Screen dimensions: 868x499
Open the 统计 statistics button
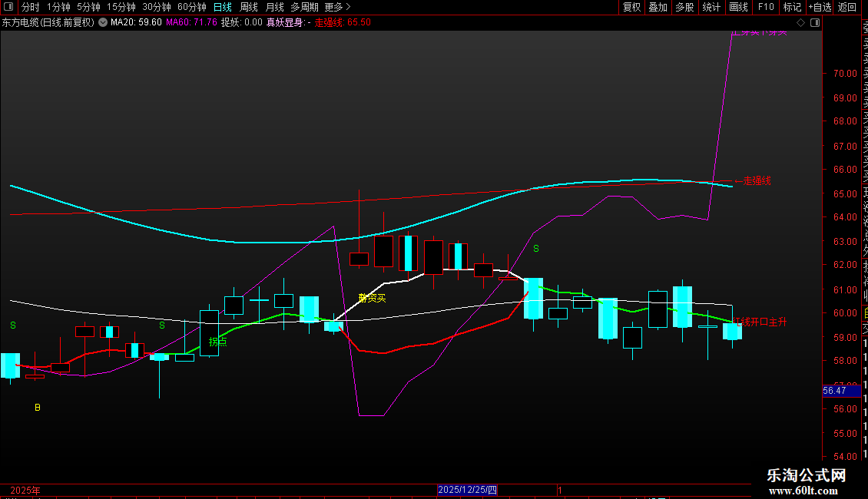click(x=711, y=7)
